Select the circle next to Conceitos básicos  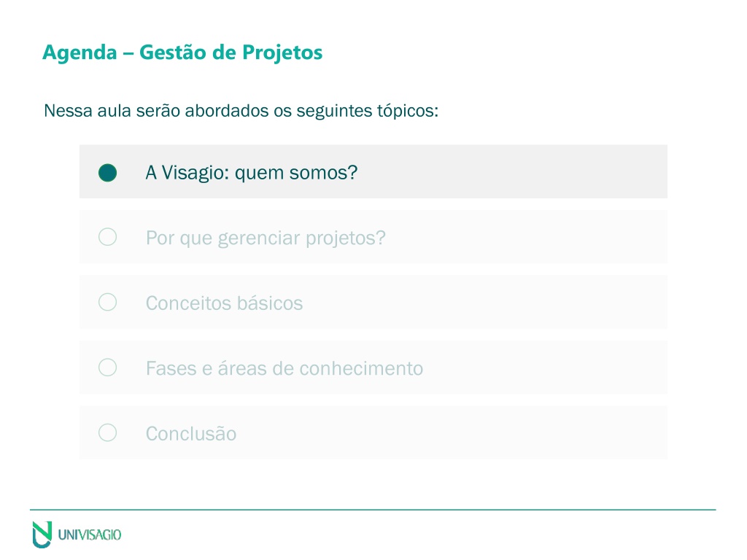pyautogui.click(x=108, y=302)
